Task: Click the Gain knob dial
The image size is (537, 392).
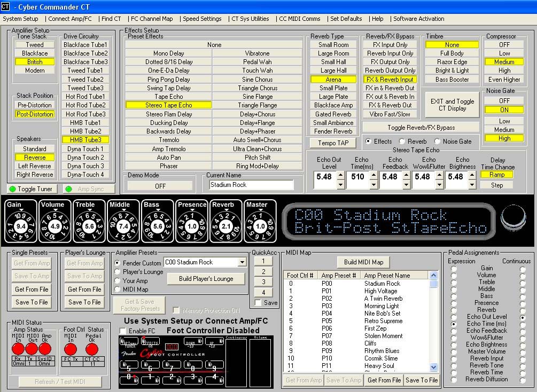Action: click(21, 226)
